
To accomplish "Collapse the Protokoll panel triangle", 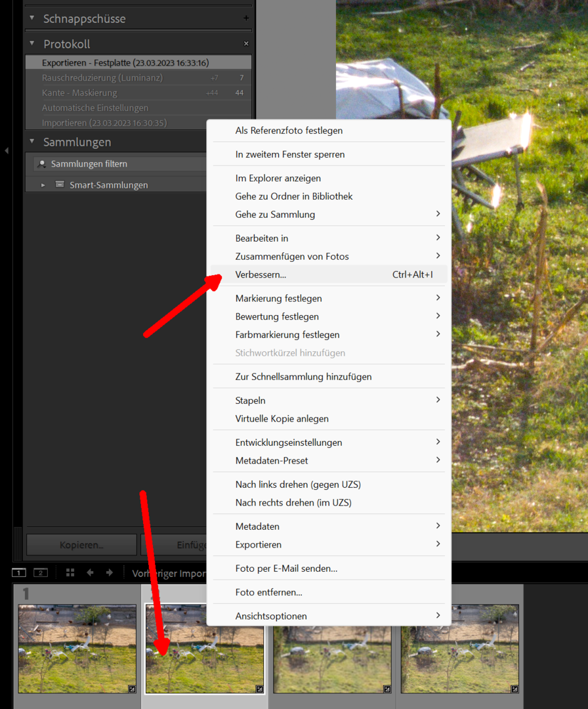I will point(31,44).
